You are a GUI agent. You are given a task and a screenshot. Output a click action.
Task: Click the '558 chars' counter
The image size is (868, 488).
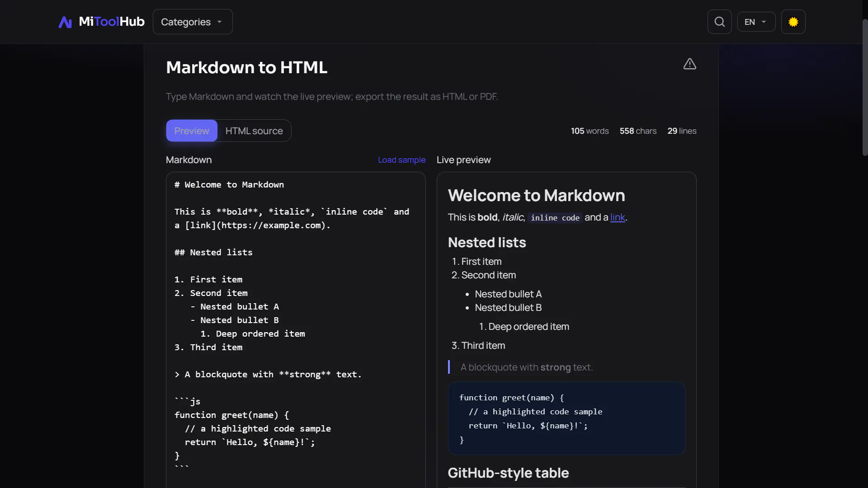[x=638, y=131]
